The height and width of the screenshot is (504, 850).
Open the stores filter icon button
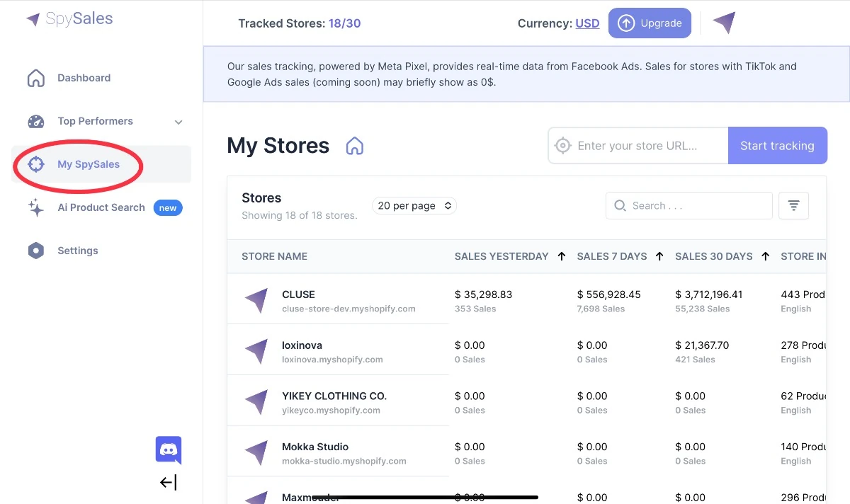(793, 205)
